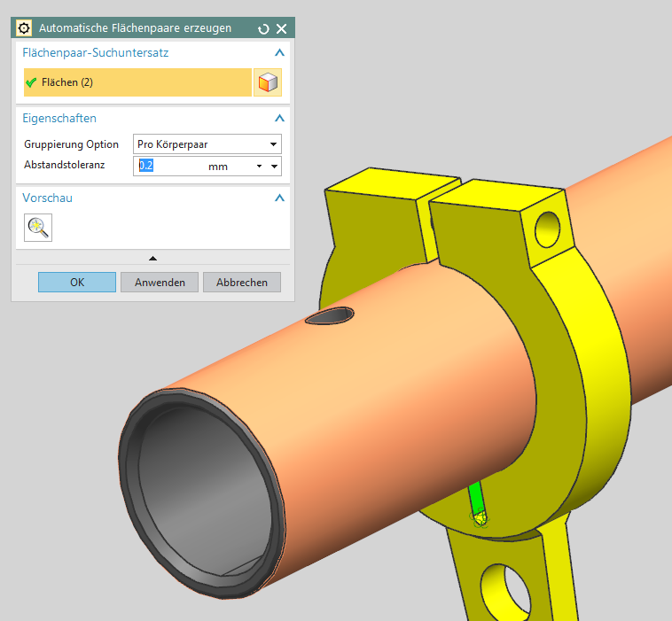The height and width of the screenshot is (621, 672).
Task: Collapse dialog with the small black triangle
Action: (152, 259)
